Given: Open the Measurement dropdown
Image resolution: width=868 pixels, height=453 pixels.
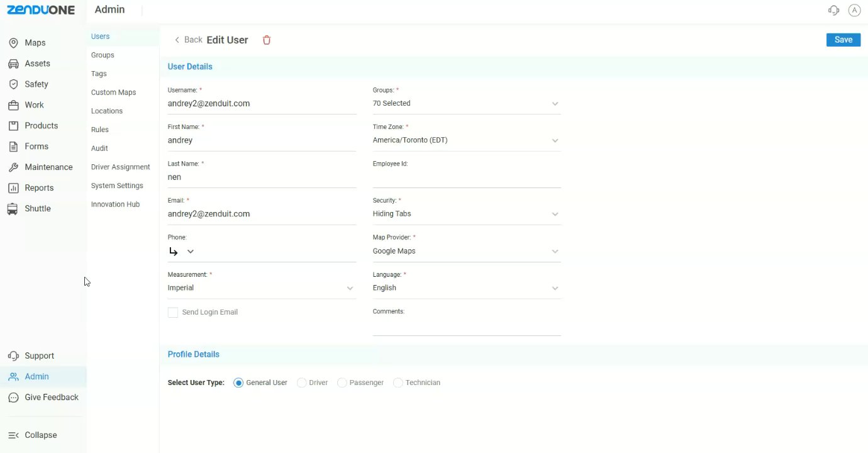Looking at the screenshot, I should [350, 288].
